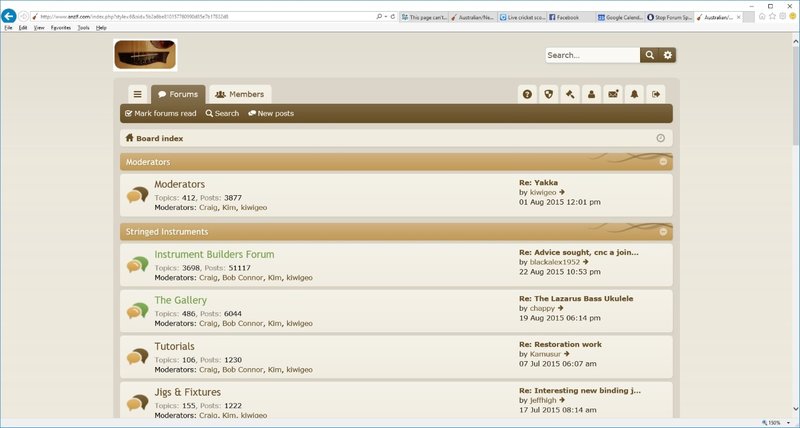
Task: Click the guitar forum logo image
Action: [145, 55]
